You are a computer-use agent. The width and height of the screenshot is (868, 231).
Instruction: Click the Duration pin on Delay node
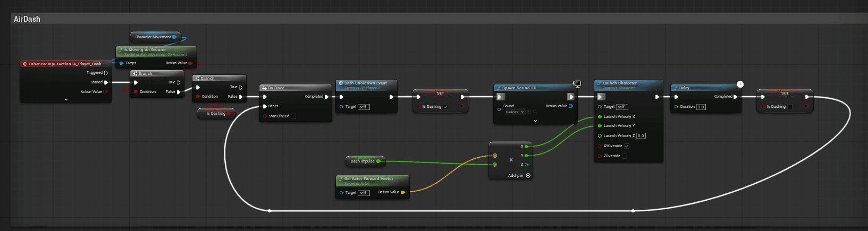tap(676, 107)
